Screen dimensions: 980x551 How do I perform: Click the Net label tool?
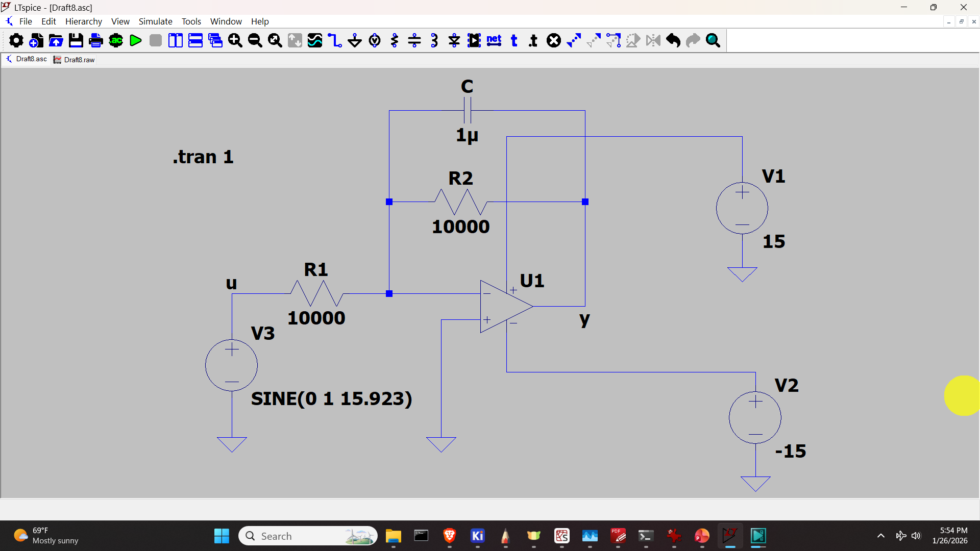pos(494,40)
